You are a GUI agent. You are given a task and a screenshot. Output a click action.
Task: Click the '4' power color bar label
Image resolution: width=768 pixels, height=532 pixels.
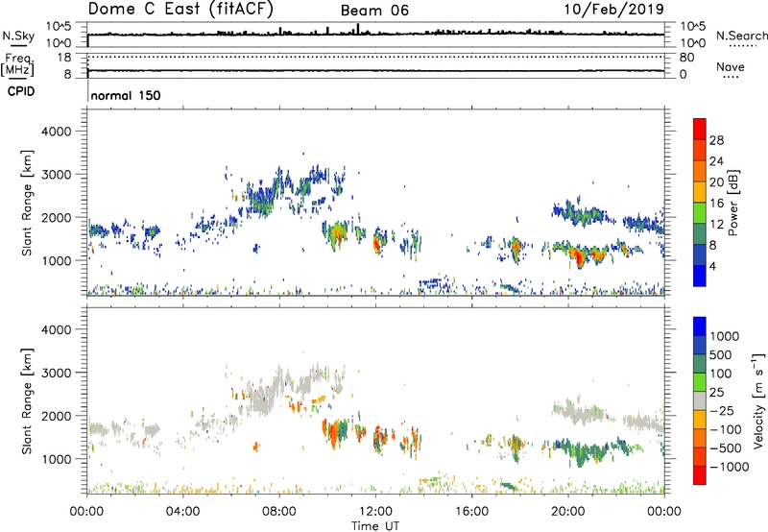coord(712,266)
